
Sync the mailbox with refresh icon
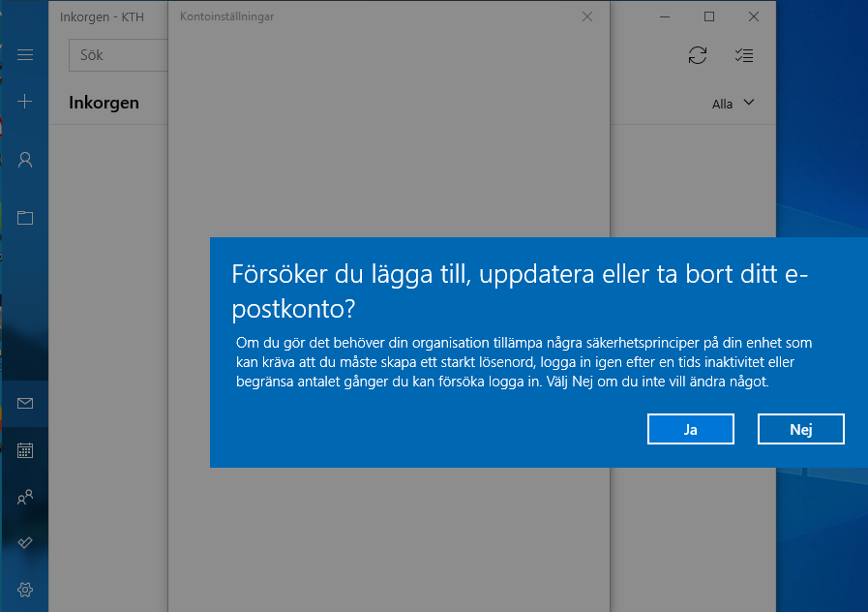coord(698,55)
